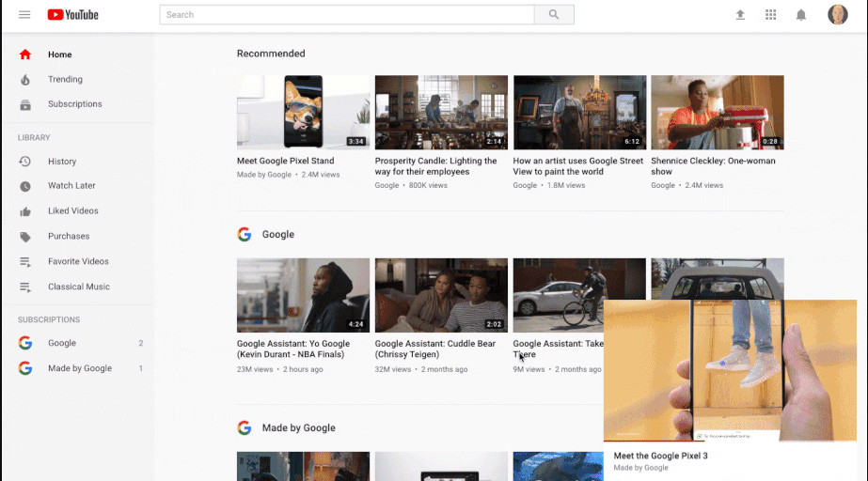The width and height of the screenshot is (868, 481).
Task: Click Cuddle Bear Chrissy Teigen title
Action: tap(435, 349)
